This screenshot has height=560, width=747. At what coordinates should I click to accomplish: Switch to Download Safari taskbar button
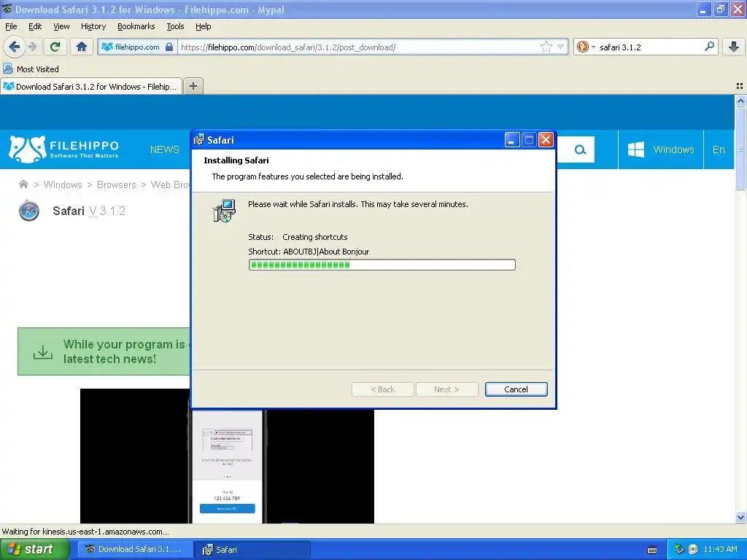(136, 549)
